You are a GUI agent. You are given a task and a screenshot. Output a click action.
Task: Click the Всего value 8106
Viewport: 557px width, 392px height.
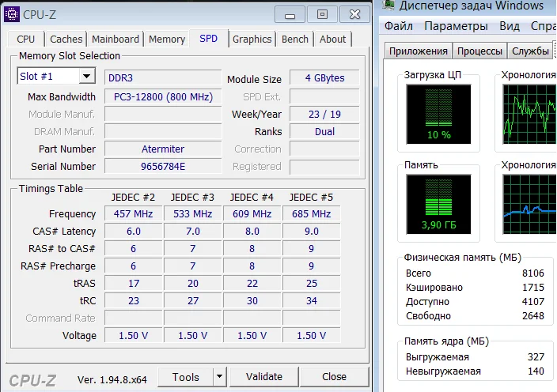point(532,273)
